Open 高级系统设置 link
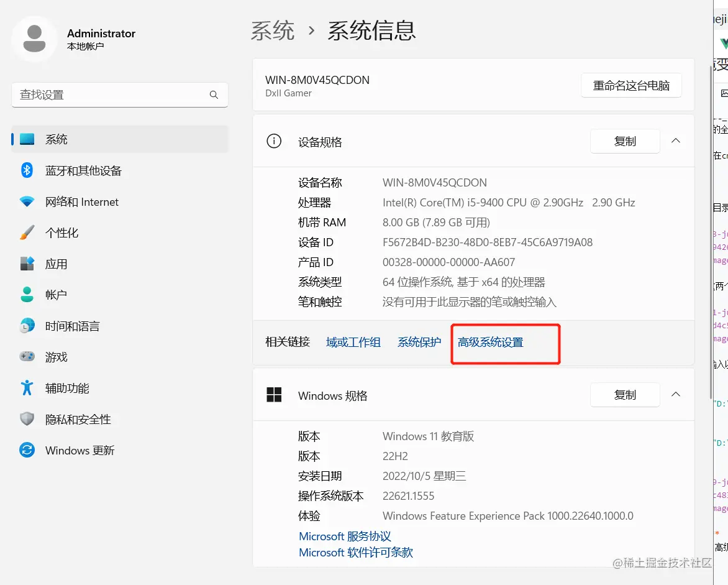The image size is (728, 585). (490, 343)
